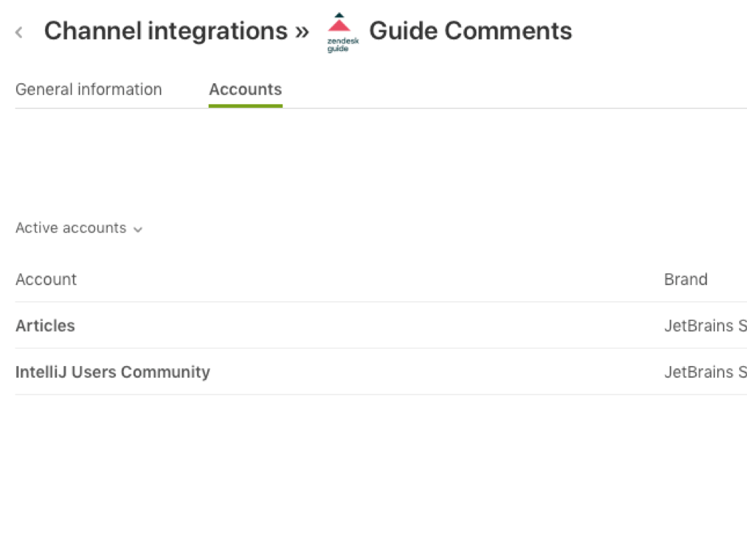Click the red triangle in Guide logo
Viewport: 747px width, 560px height.
[339, 27]
